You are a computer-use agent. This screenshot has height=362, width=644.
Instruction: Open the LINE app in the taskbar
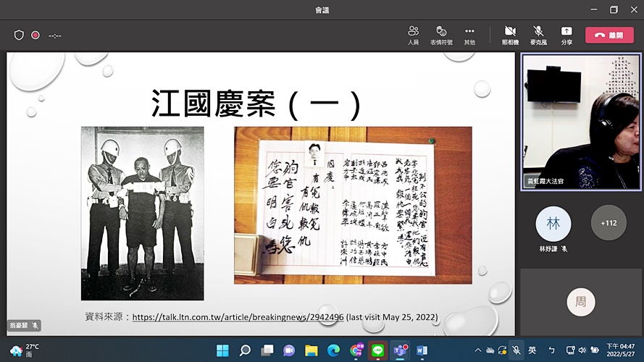point(377,350)
